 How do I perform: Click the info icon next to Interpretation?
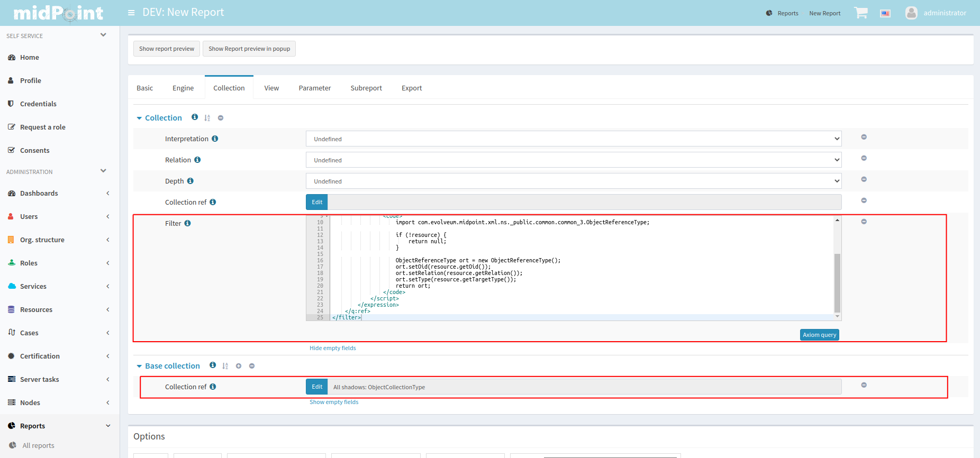click(x=215, y=139)
